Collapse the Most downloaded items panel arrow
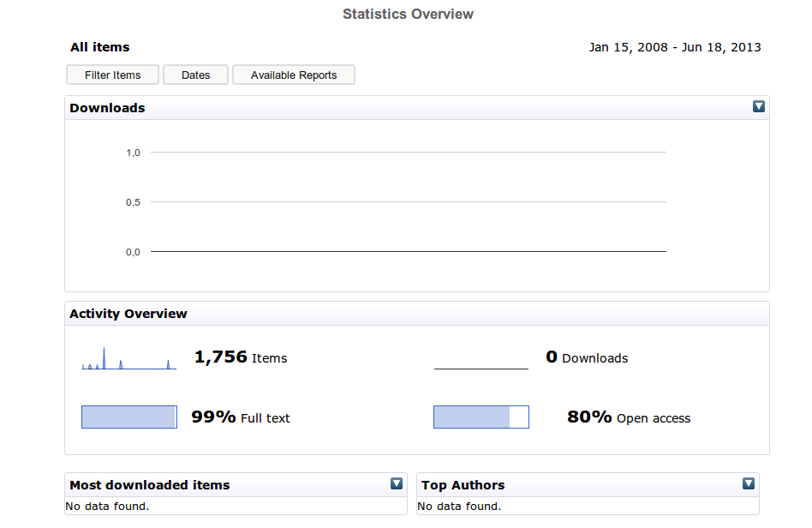Screen dimensions: 812x528 pyautogui.click(x=397, y=483)
